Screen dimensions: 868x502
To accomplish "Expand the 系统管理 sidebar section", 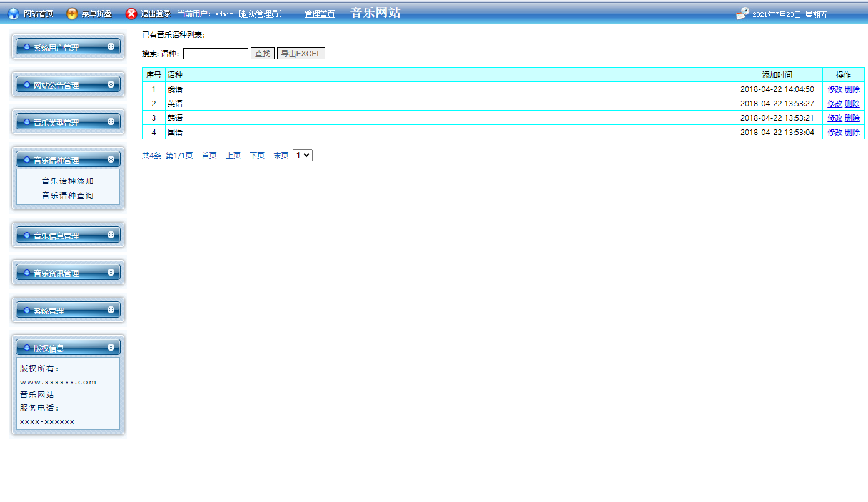I will [x=68, y=310].
